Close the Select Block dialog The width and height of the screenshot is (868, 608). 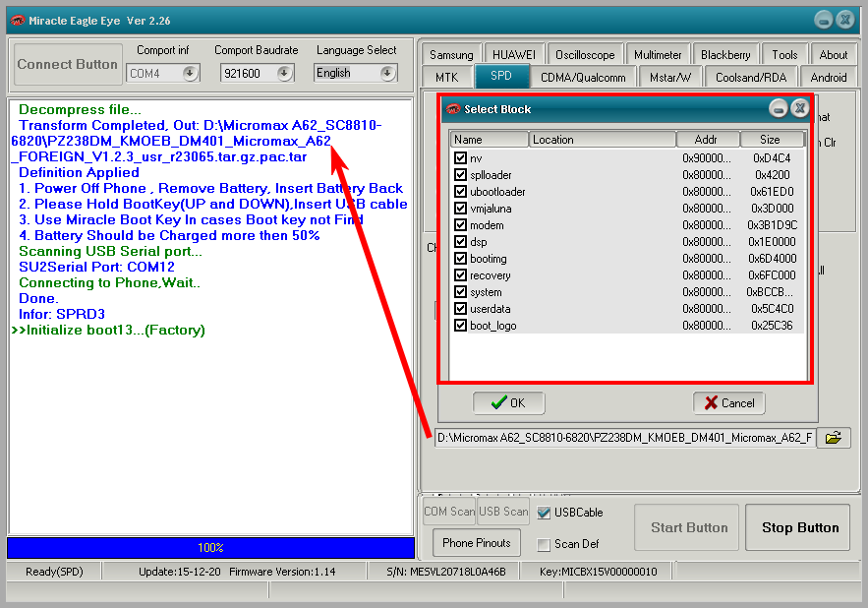(799, 108)
